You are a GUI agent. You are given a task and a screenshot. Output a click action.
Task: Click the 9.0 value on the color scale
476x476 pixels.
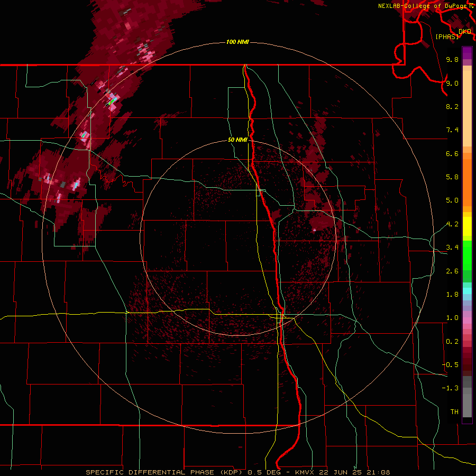452,83
